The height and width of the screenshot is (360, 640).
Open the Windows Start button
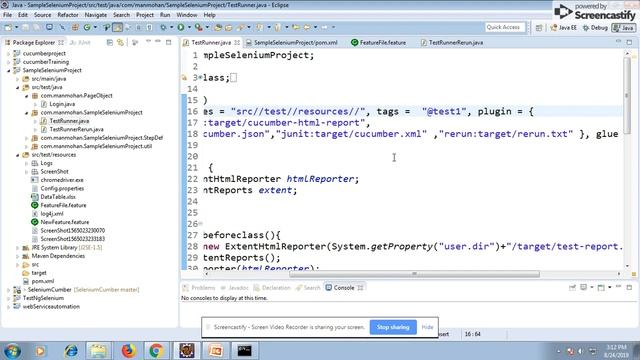[x=12, y=351]
